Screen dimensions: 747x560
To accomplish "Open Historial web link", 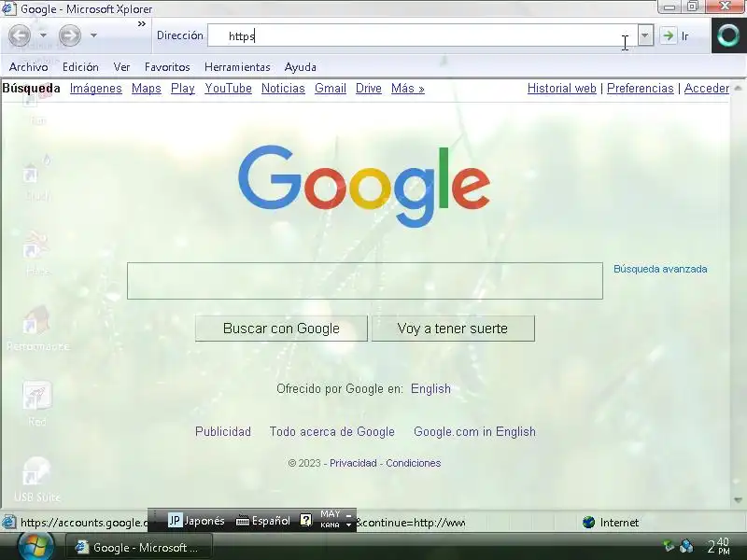I will pos(562,89).
